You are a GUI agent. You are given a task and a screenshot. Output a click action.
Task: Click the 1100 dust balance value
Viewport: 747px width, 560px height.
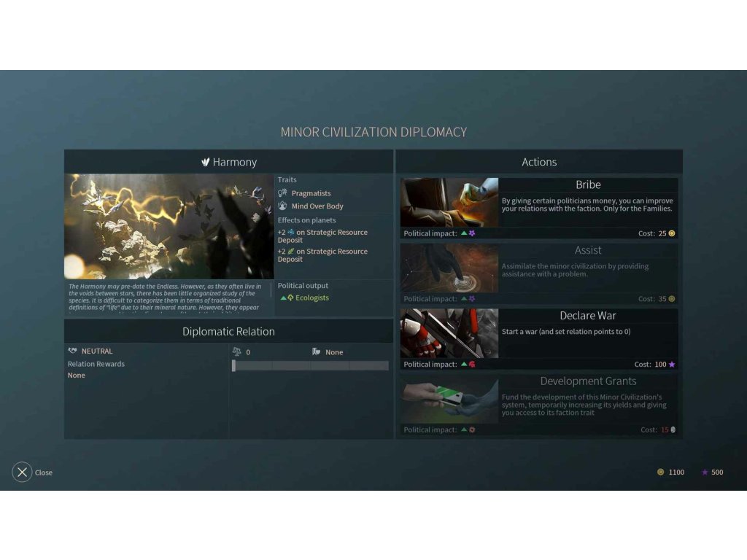pos(676,472)
